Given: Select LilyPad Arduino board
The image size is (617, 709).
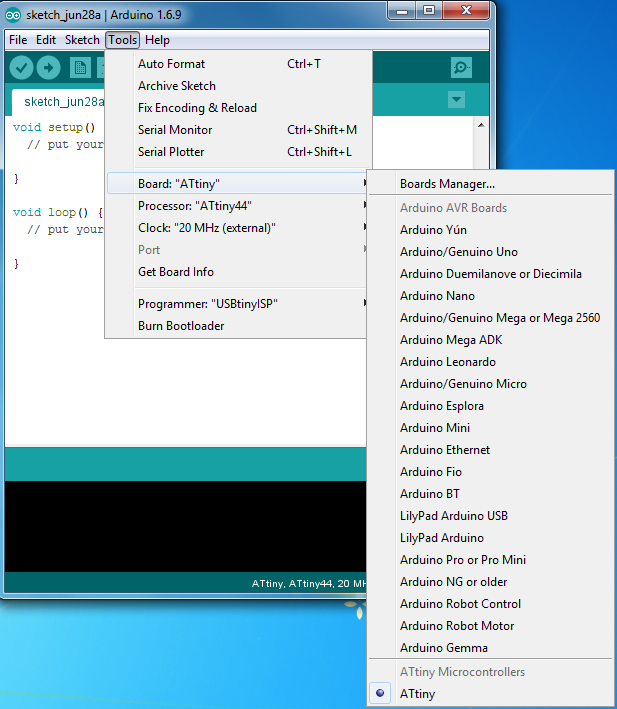Looking at the screenshot, I should point(490,538).
